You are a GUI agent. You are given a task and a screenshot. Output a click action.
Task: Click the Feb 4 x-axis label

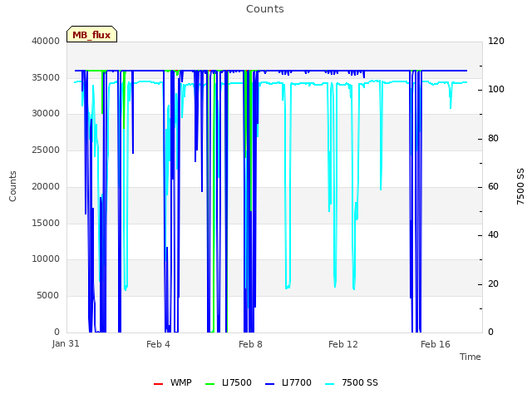point(158,344)
